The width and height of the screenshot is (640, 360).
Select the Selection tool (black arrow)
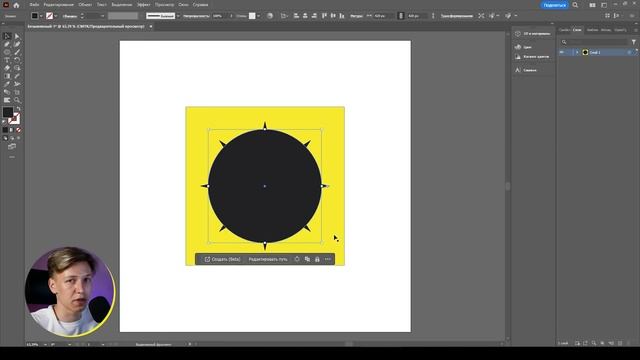pos(7,36)
